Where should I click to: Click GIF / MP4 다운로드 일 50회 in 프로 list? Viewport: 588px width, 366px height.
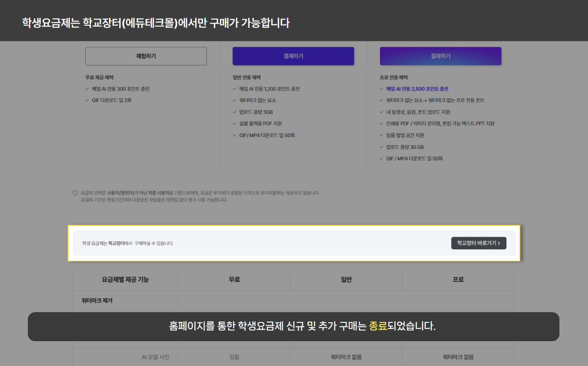[414, 159]
